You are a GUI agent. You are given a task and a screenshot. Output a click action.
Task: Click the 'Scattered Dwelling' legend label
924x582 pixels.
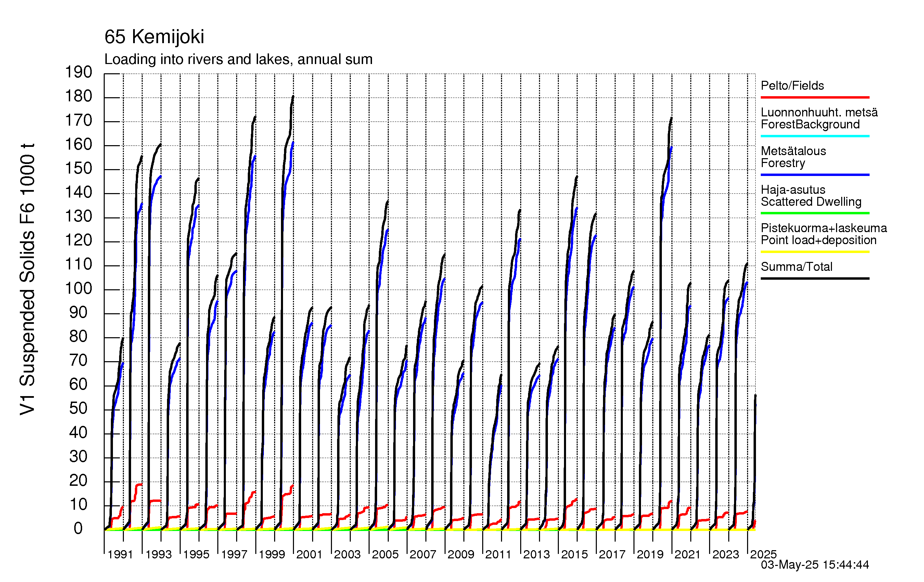811,202
